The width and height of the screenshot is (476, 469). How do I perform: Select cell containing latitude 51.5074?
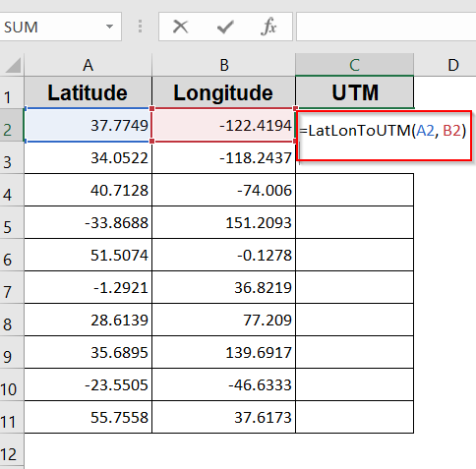[88, 255]
